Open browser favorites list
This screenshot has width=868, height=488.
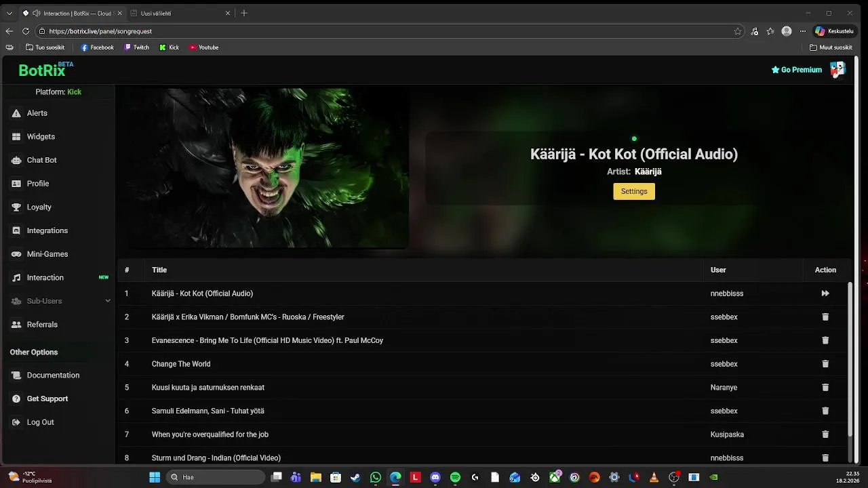pyautogui.click(x=770, y=31)
